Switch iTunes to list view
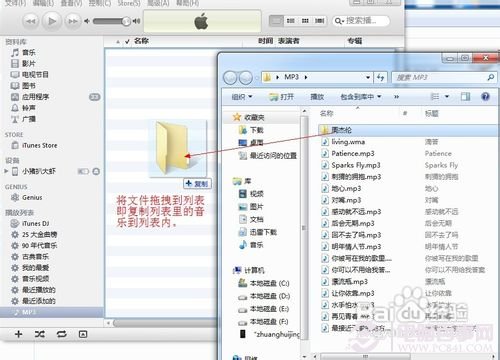500x360 pixels. coord(276,21)
